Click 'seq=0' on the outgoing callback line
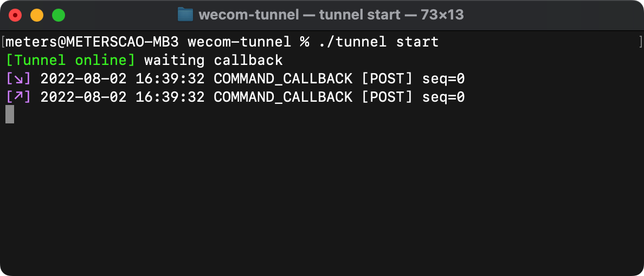Viewport: 644px width, 276px height. click(443, 97)
